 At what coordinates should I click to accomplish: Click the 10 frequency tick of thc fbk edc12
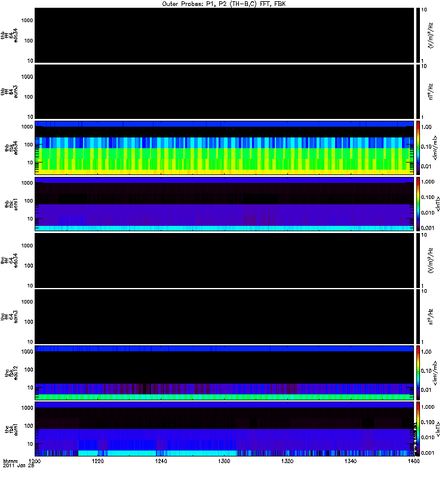coord(30,388)
